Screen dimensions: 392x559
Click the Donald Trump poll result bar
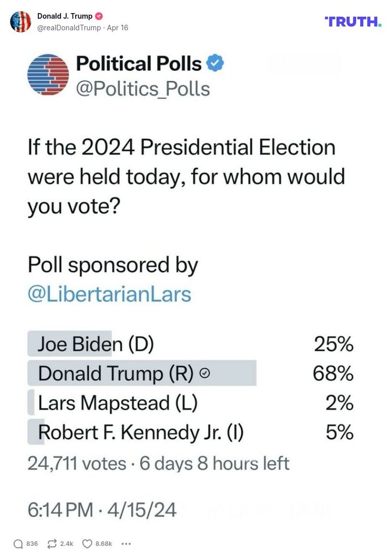(x=141, y=374)
